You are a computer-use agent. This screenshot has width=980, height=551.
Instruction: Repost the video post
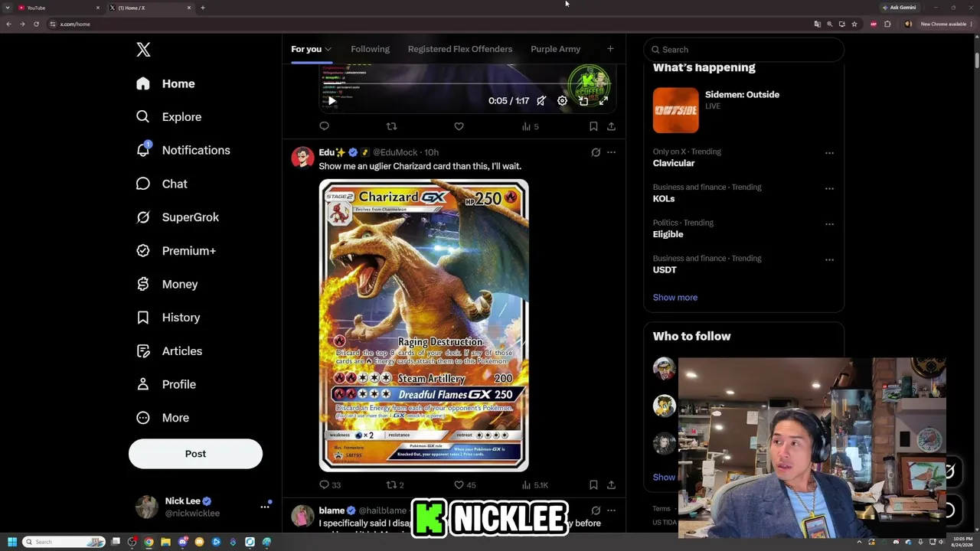pyautogui.click(x=391, y=126)
